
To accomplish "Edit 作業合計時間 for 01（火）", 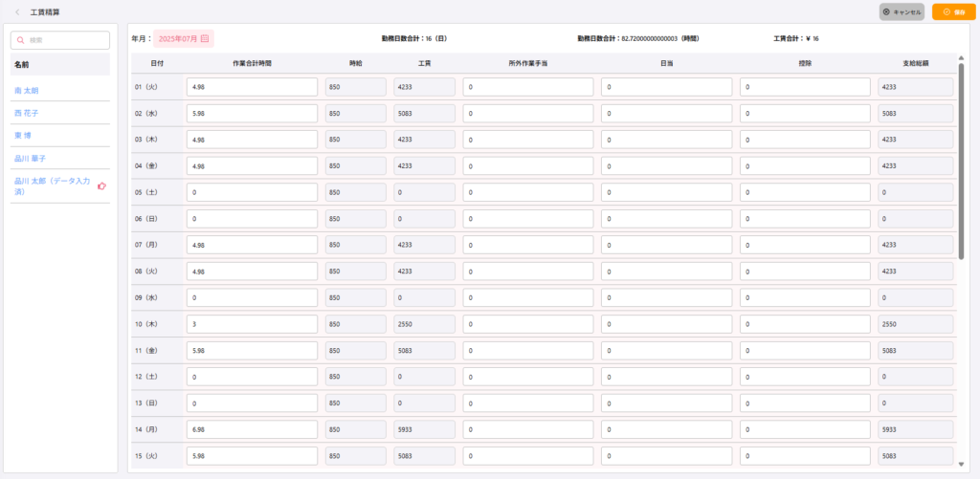I will 252,87.
